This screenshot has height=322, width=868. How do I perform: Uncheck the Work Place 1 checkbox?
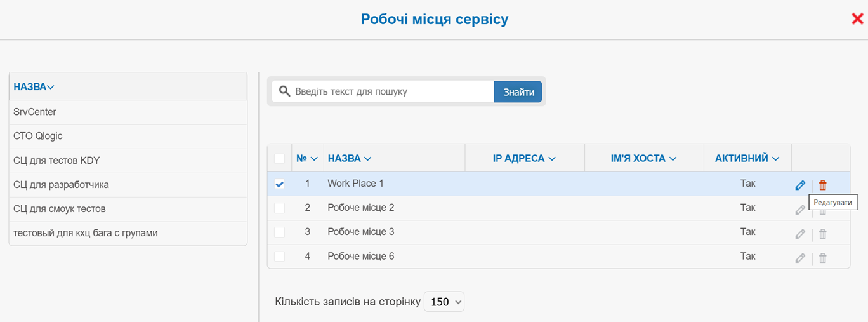tap(280, 184)
